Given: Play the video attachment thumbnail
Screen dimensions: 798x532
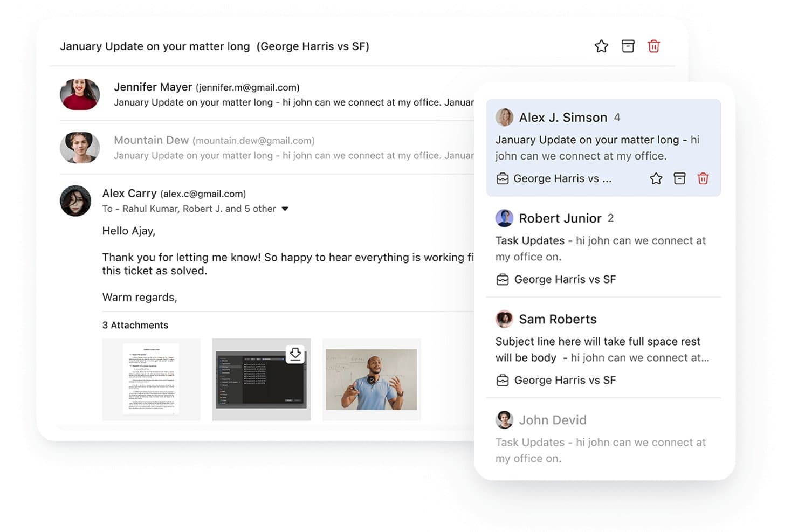Looking at the screenshot, I should tap(372, 379).
